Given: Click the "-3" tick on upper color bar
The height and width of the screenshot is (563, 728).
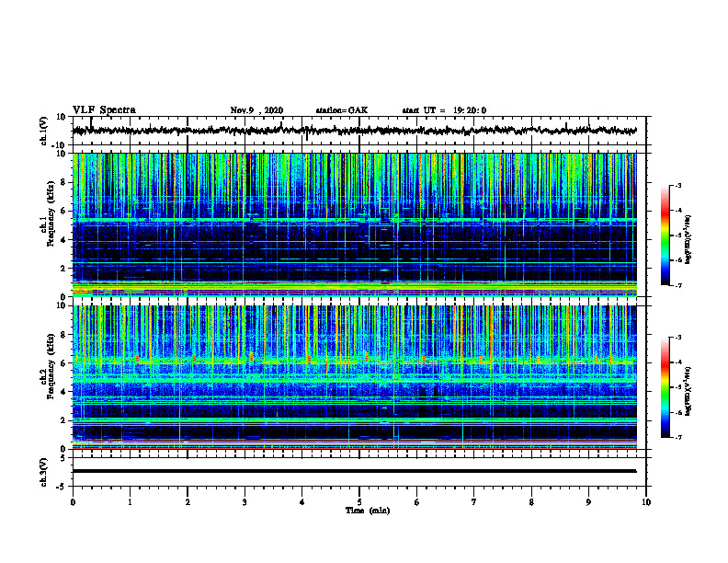Looking at the screenshot, I should tap(677, 185).
